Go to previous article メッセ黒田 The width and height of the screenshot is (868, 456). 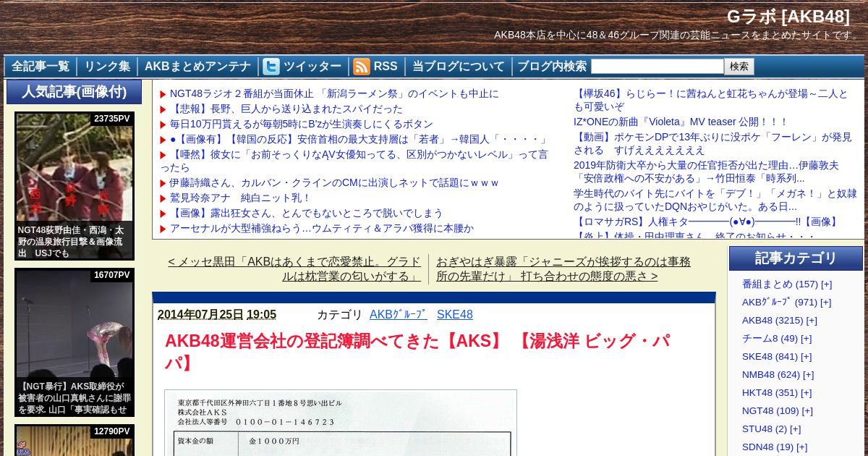[x=294, y=269]
